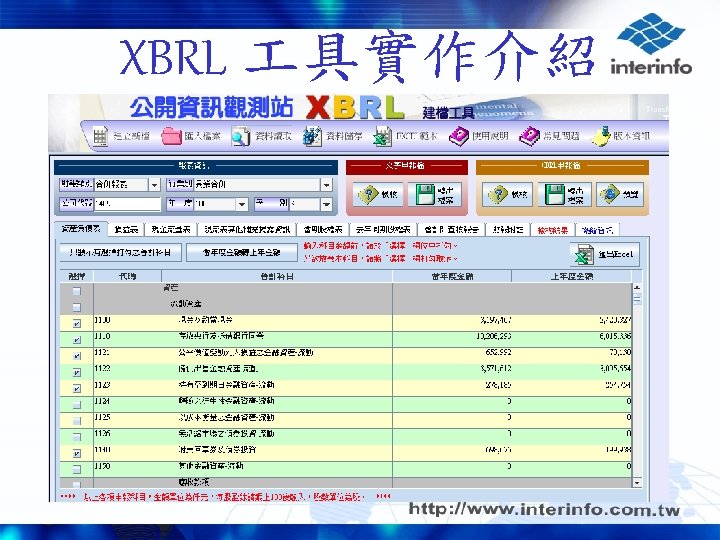The image size is (720, 540).
Task: Open the fourth tab after 現金流量表
Action: click(449, 230)
